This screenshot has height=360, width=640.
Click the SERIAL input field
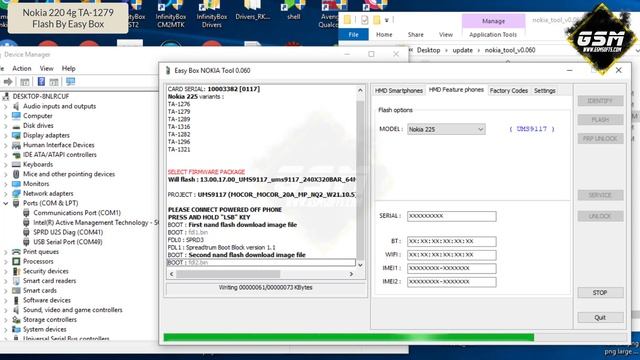tap(451, 216)
